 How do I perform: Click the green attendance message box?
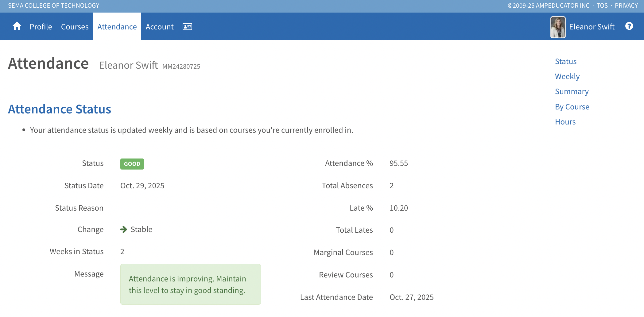tap(190, 284)
